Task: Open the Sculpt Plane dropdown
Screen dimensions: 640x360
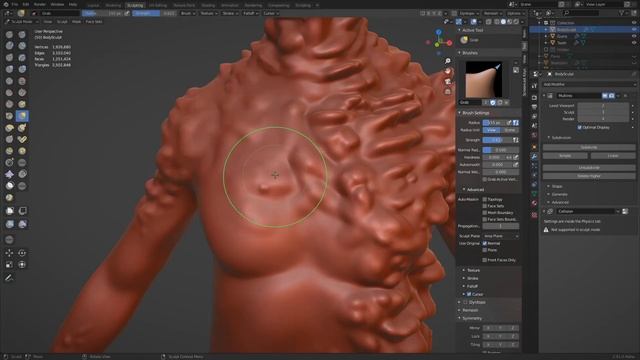Action: pyautogui.click(x=501, y=236)
